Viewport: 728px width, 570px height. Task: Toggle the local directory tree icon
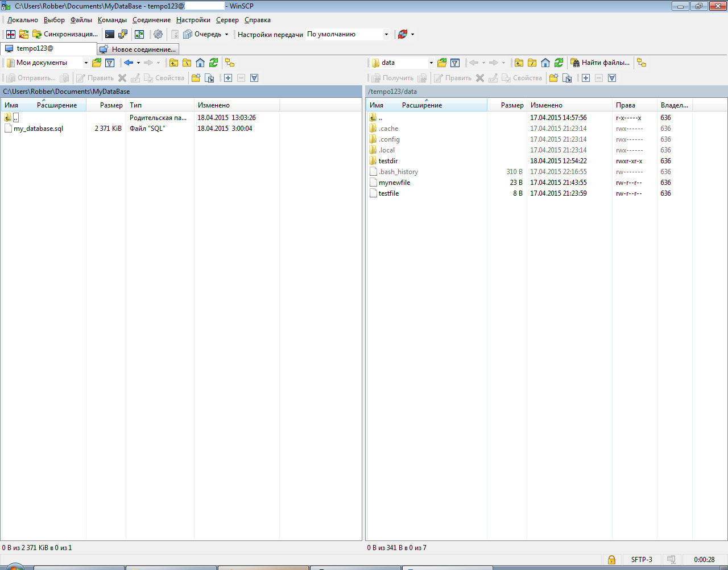click(x=230, y=63)
